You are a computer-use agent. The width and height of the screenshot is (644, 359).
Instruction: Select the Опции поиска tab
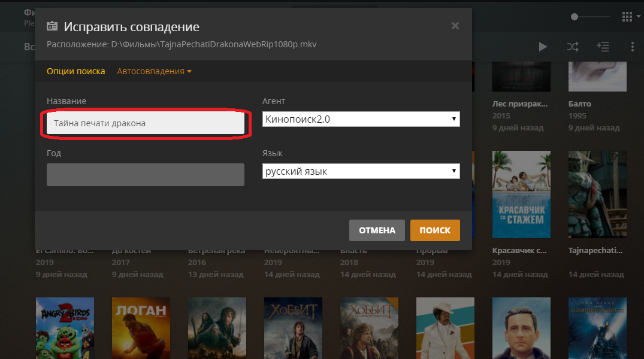pyautogui.click(x=75, y=71)
